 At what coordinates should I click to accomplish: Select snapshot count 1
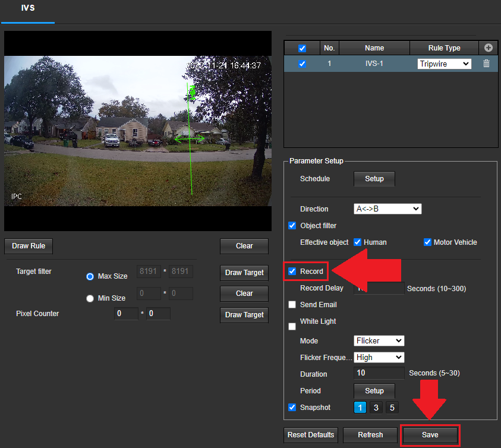(360, 408)
